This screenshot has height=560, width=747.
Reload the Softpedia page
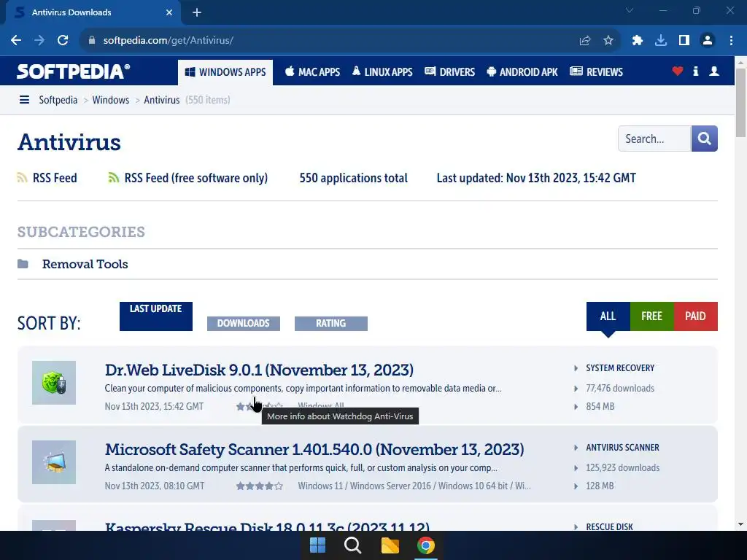pyautogui.click(x=63, y=41)
